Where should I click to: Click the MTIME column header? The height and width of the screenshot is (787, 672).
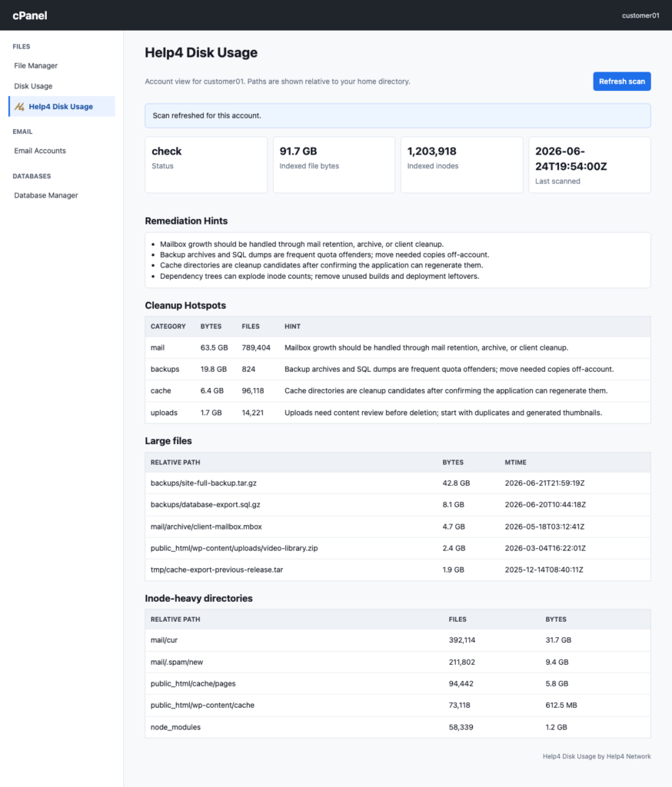[x=515, y=462]
